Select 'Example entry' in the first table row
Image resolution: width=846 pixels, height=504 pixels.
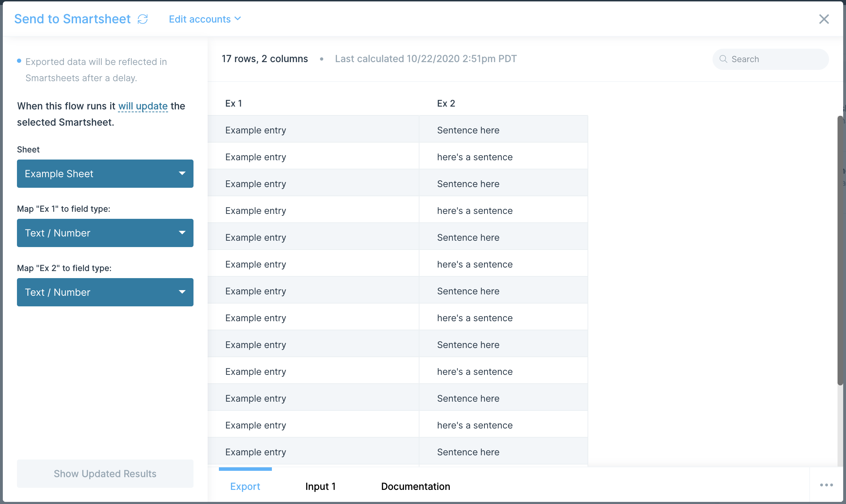256,130
